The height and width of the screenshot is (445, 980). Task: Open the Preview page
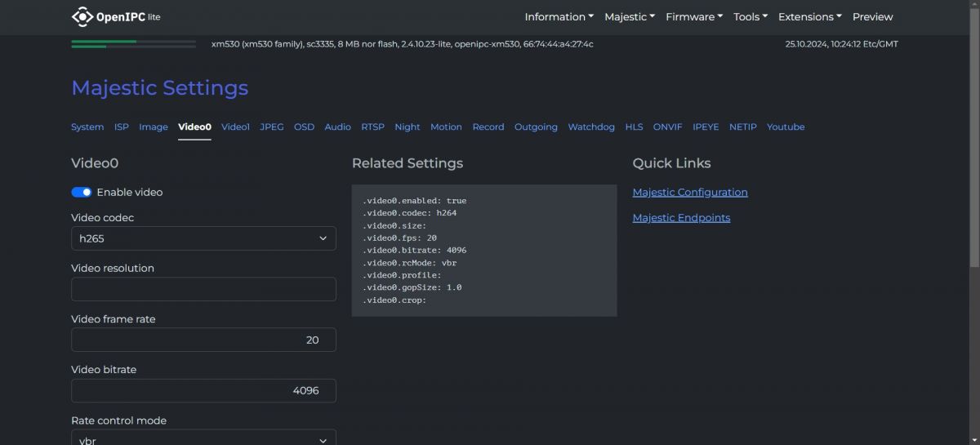[x=872, y=16]
